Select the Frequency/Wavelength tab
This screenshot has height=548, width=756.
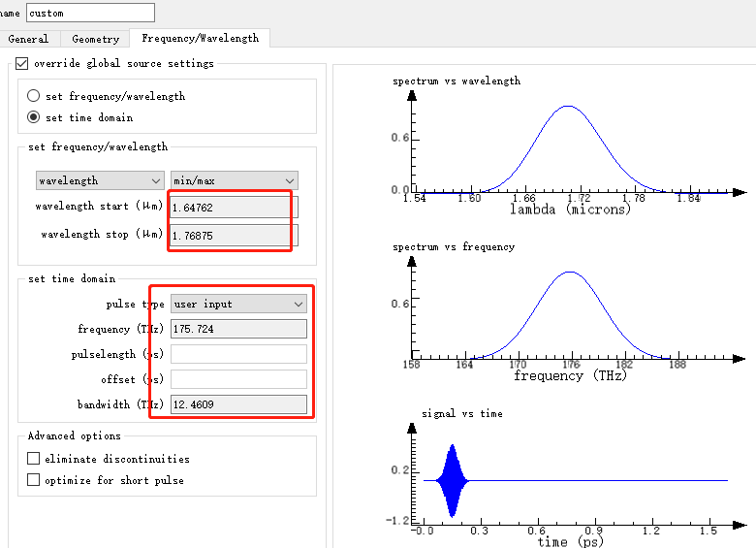(200, 38)
